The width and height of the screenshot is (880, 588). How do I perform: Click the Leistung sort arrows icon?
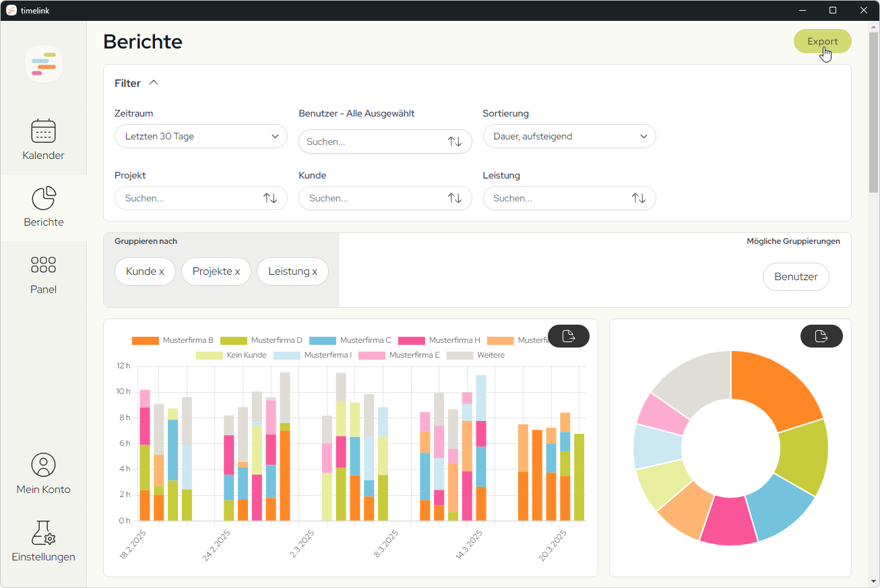point(638,199)
